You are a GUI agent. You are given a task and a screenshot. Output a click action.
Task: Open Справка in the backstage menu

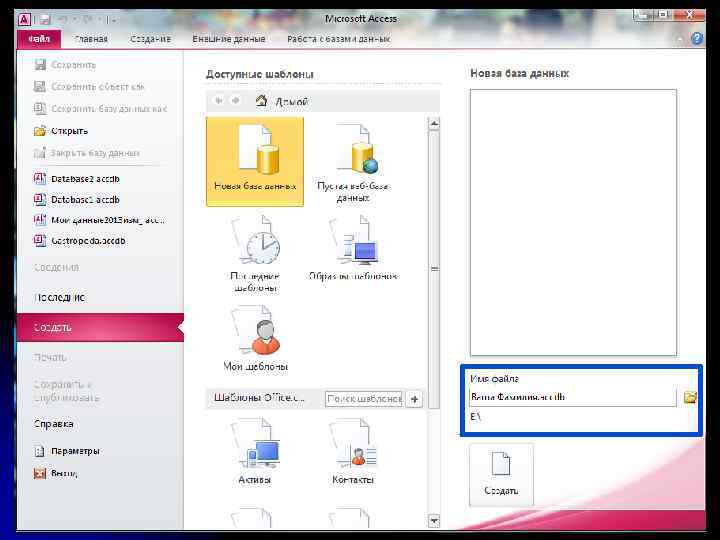pos(53,424)
